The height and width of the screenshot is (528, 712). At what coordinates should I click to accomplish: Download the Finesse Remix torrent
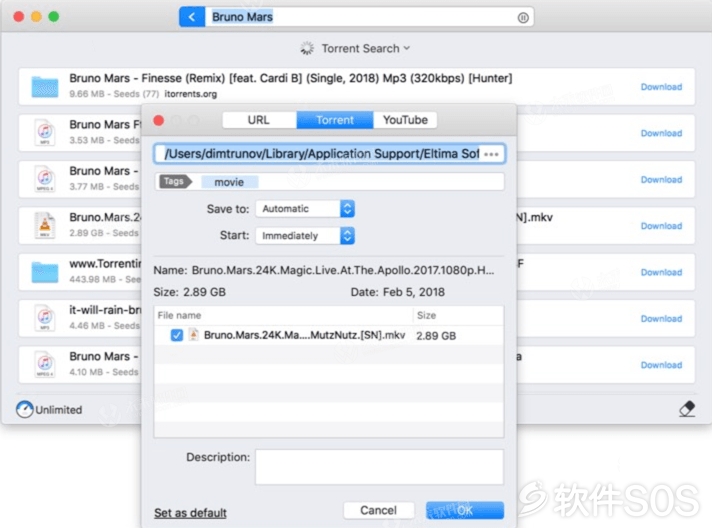click(x=661, y=87)
